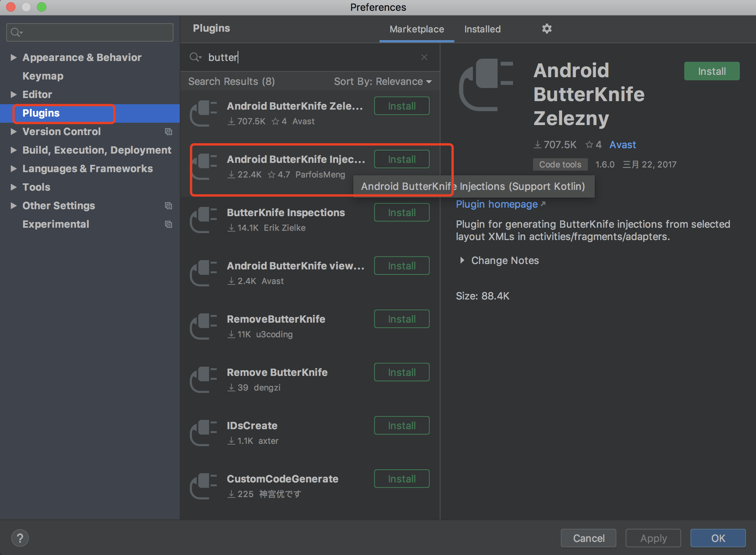Clear the butter search query
Image resolution: width=756 pixels, height=555 pixels.
424,57
